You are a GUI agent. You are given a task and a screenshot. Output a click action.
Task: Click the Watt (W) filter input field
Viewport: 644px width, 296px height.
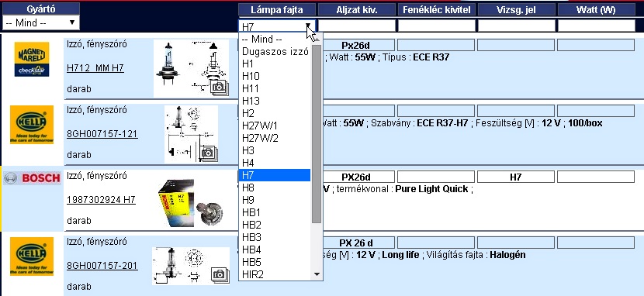pos(596,26)
